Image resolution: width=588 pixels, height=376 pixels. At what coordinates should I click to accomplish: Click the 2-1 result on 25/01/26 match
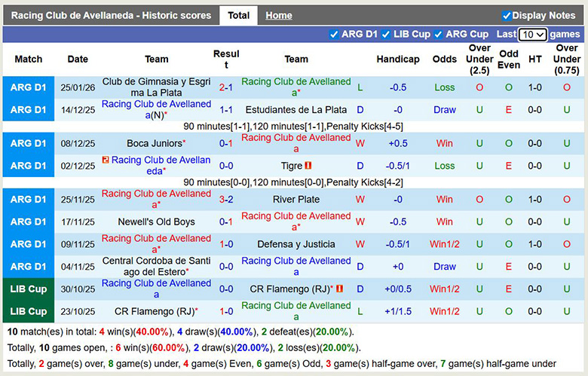[x=226, y=87]
